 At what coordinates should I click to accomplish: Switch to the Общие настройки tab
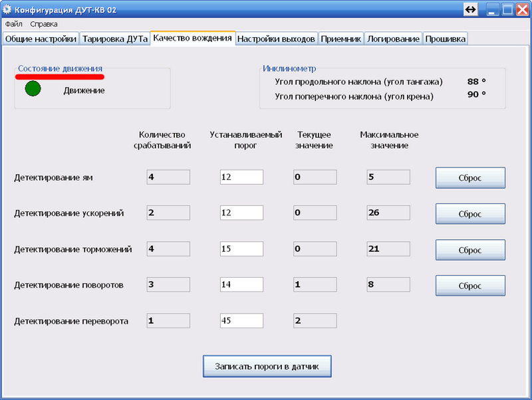point(41,39)
